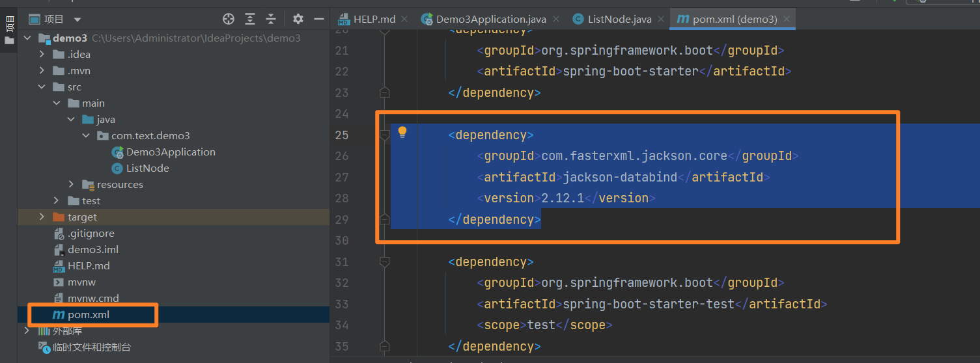Click the locate-in-tree crosshair icon
The height and width of the screenshot is (363, 980).
[x=229, y=19]
